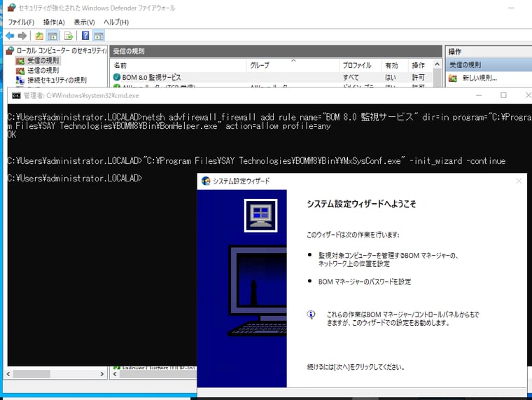Select 送信の規則 in the left tree
Screen dimensions: 532x400
click(x=43, y=70)
